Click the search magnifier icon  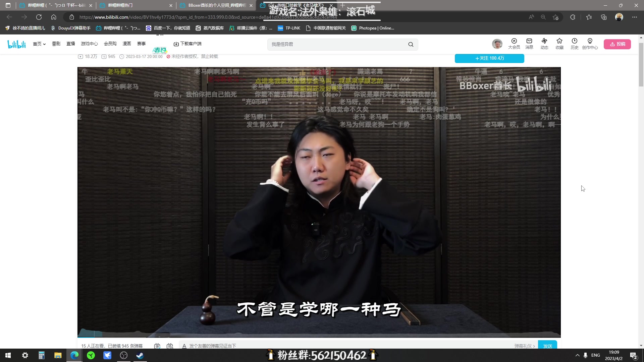[x=411, y=44]
